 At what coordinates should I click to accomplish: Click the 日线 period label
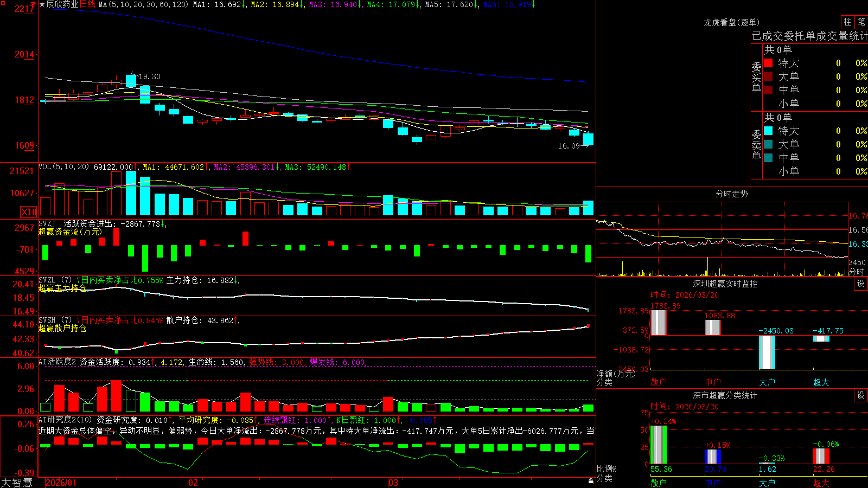(87, 4)
